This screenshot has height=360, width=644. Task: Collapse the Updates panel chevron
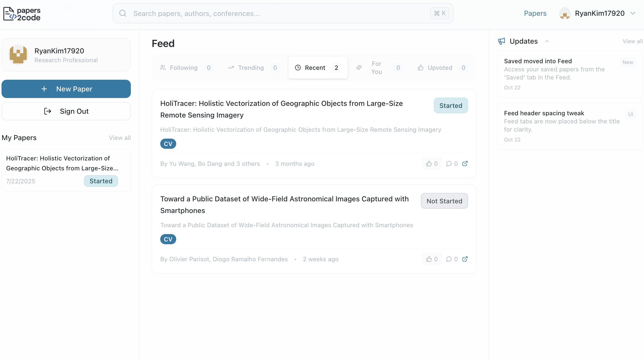coord(547,41)
